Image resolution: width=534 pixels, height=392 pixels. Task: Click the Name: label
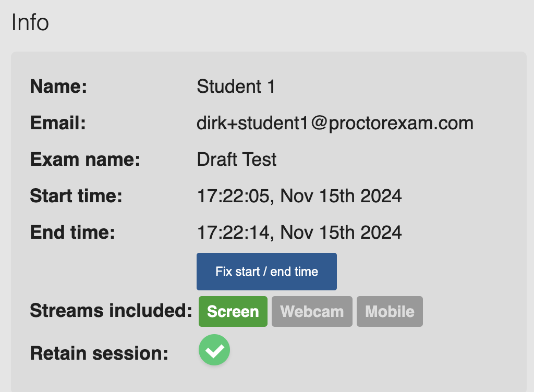click(58, 87)
